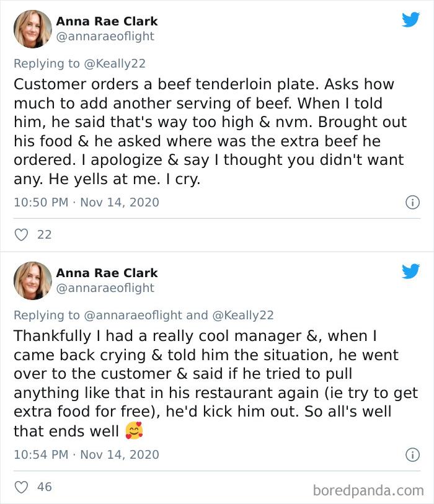Open the info icon beside the 10:50 PM timestamp
This screenshot has height=504, width=434.
click(412, 202)
